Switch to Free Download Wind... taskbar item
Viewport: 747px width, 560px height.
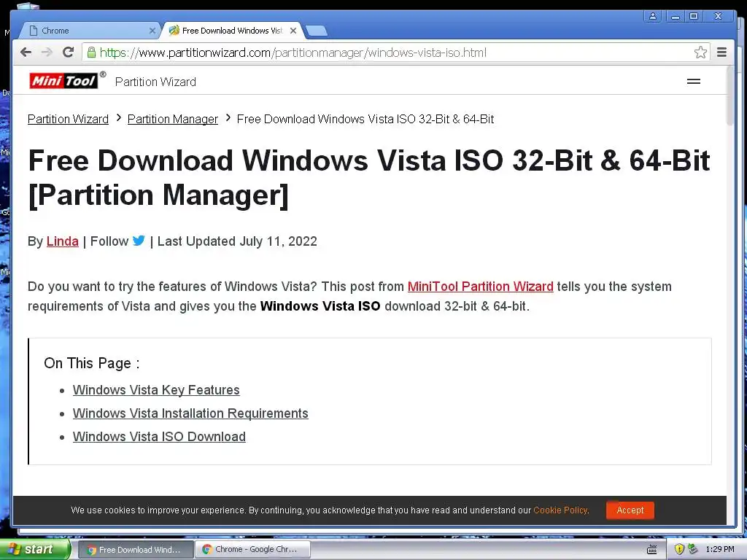[136, 550]
